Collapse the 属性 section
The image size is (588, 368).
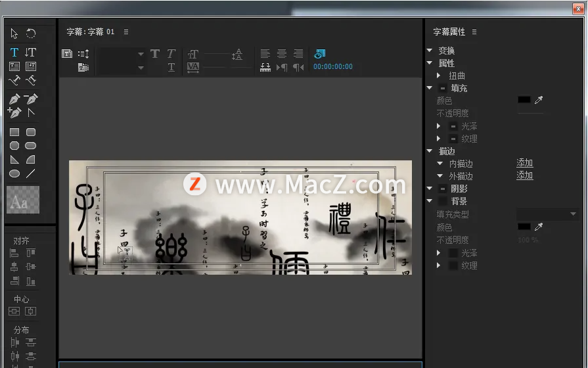pos(430,62)
